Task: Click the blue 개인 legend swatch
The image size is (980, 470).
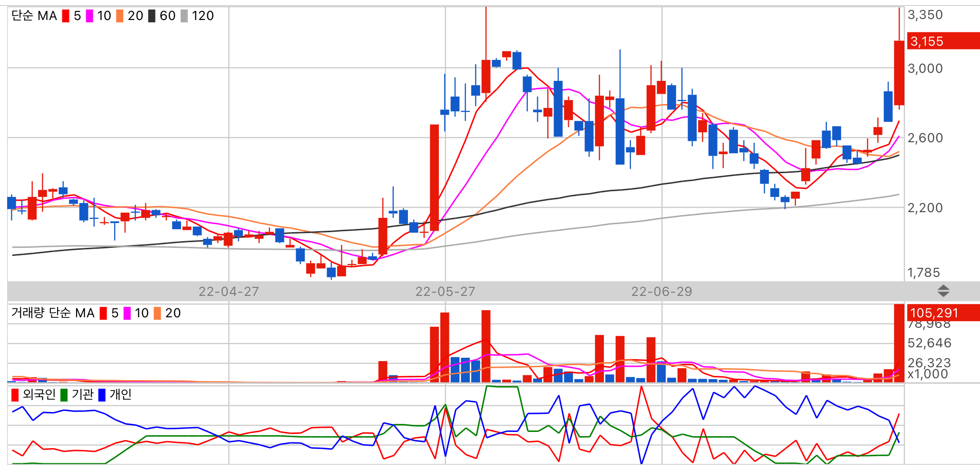Action: pyautogui.click(x=102, y=395)
